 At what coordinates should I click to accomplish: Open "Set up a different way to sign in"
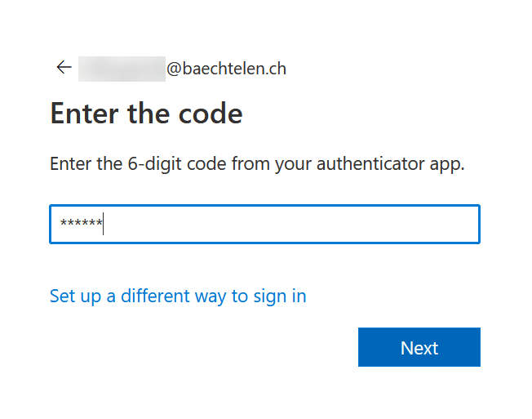click(178, 296)
